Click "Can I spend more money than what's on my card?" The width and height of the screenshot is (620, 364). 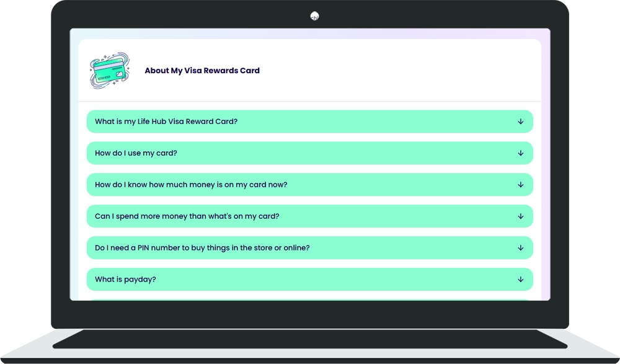(187, 216)
